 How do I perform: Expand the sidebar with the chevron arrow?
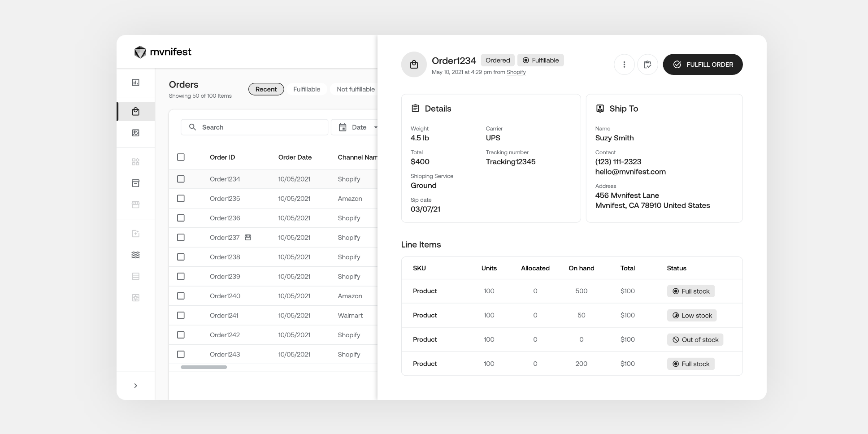[135, 386]
